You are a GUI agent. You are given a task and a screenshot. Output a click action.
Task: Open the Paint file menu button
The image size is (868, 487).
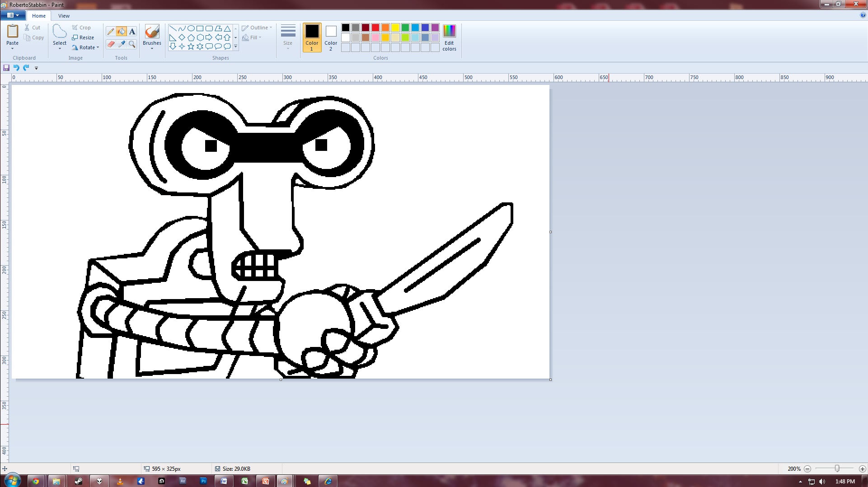[13, 15]
